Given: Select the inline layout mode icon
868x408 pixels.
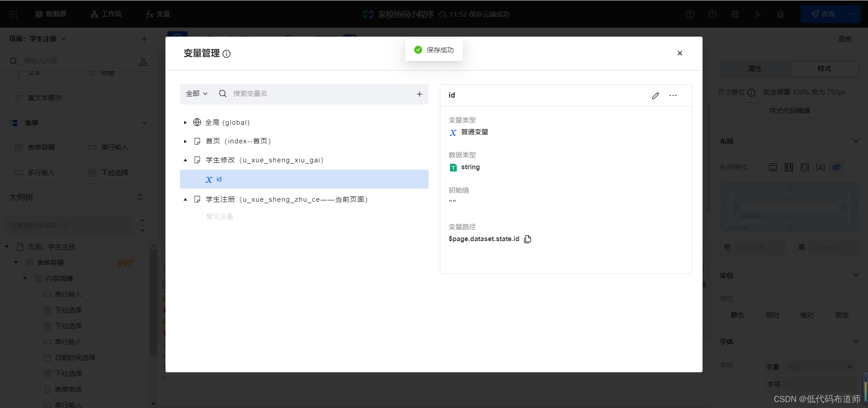Looking at the screenshot, I should [821, 167].
